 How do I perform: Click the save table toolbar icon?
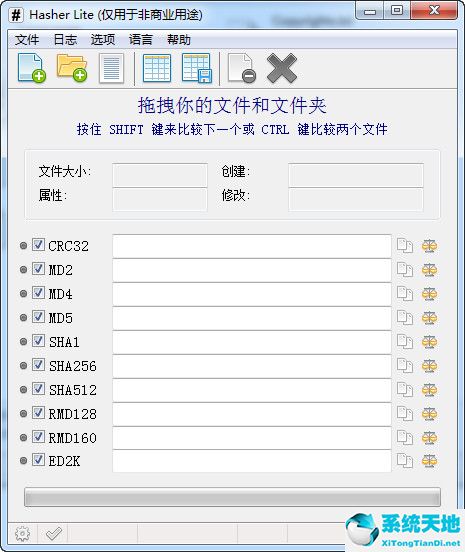[197, 68]
